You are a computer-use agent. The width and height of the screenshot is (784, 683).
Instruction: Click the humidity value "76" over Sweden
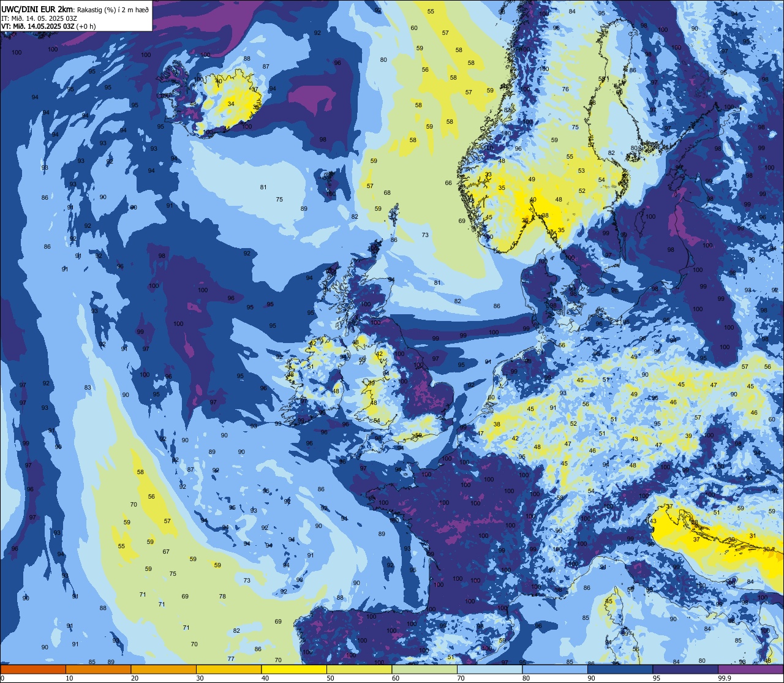(x=565, y=89)
